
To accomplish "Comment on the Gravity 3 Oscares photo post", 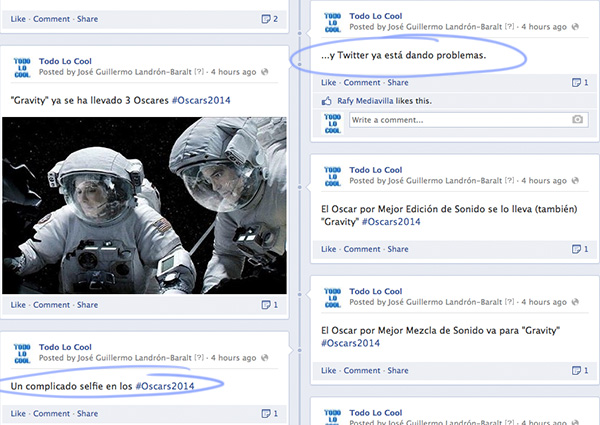I will pos(51,305).
